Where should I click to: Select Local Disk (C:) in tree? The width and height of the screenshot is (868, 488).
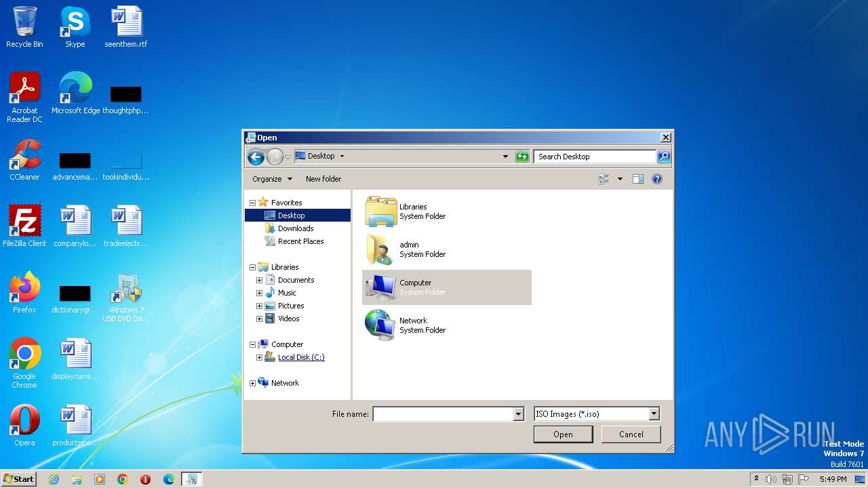[x=301, y=357]
